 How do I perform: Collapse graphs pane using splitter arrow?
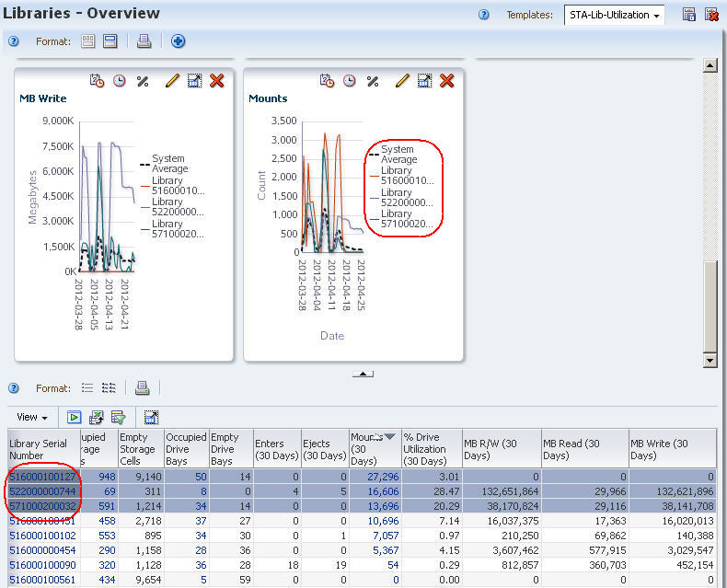click(363, 374)
